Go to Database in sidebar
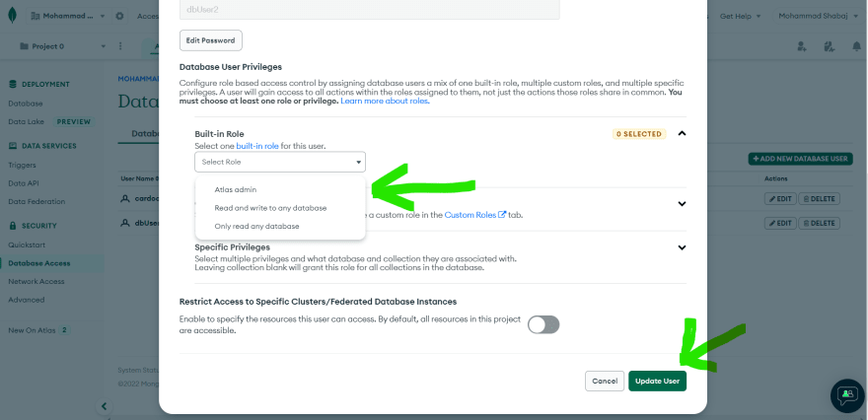868x420 pixels. pyautogui.click(x=26, y=104)
